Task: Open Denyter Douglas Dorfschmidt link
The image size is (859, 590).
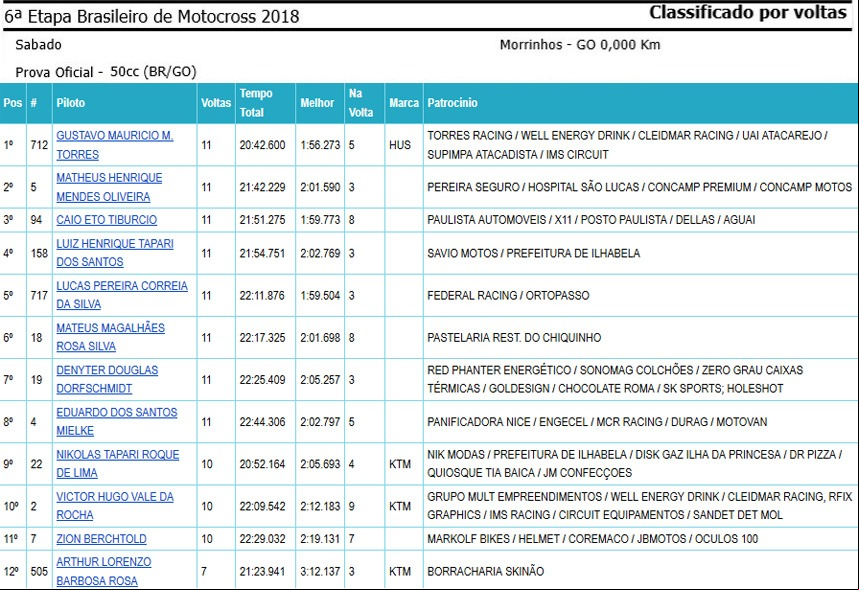Action: pyautogui.click(x=107, y=379)
